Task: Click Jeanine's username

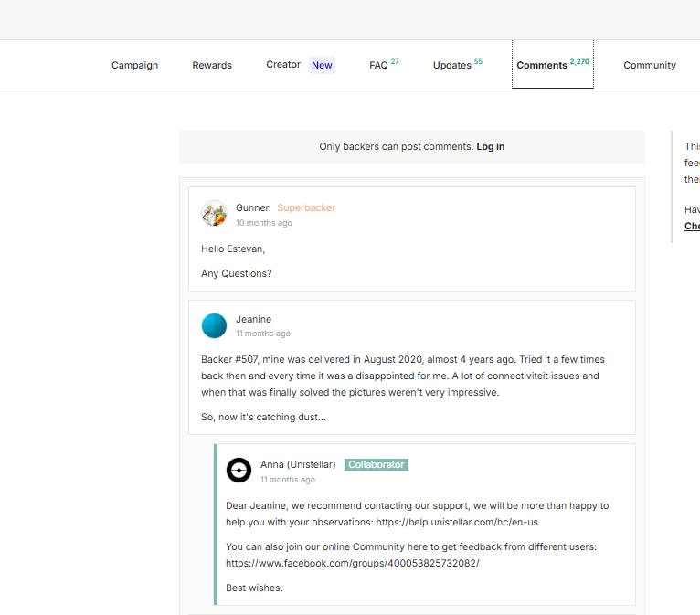Action: (253, 319)
